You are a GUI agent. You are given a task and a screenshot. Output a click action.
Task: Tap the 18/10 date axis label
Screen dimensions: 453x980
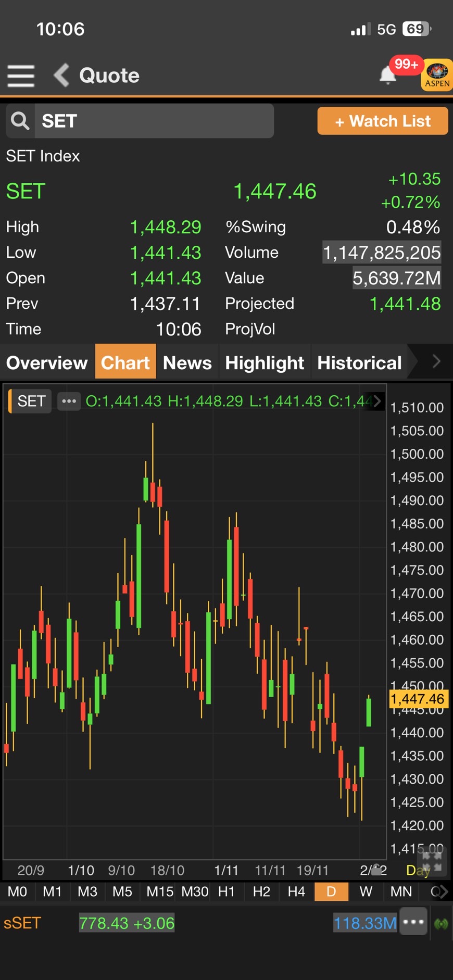click(167, 870)
